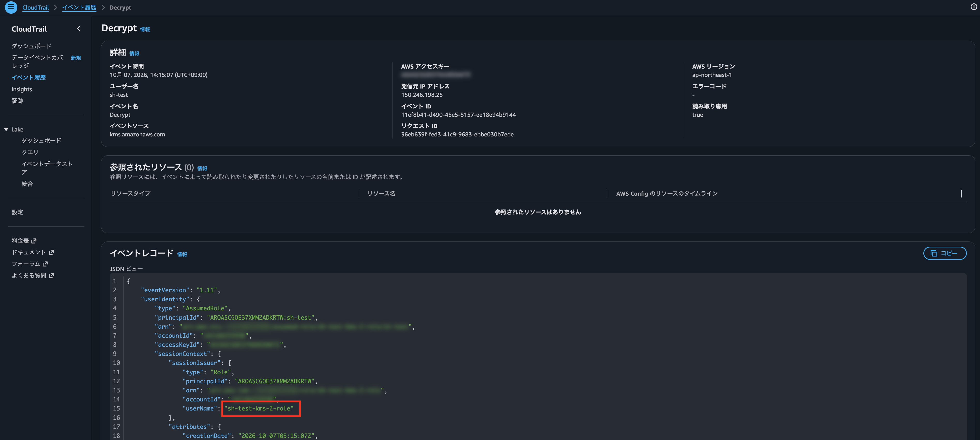Select request ID 36eb639f-fed3-41c9-9683-ebbe030b7ede text

point(457,135)
